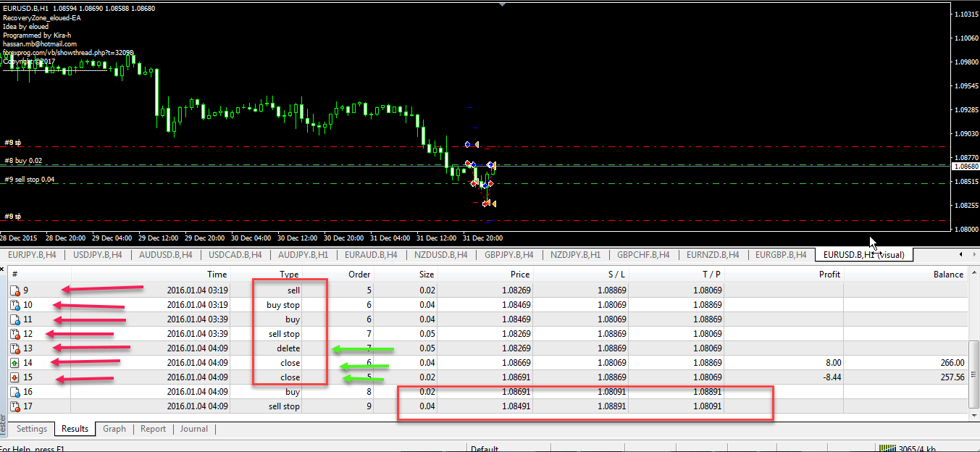The width and height of the screenshot is (980, 452).
Task: Open the Graph tab in Tester
Action: tap(114, 429)
